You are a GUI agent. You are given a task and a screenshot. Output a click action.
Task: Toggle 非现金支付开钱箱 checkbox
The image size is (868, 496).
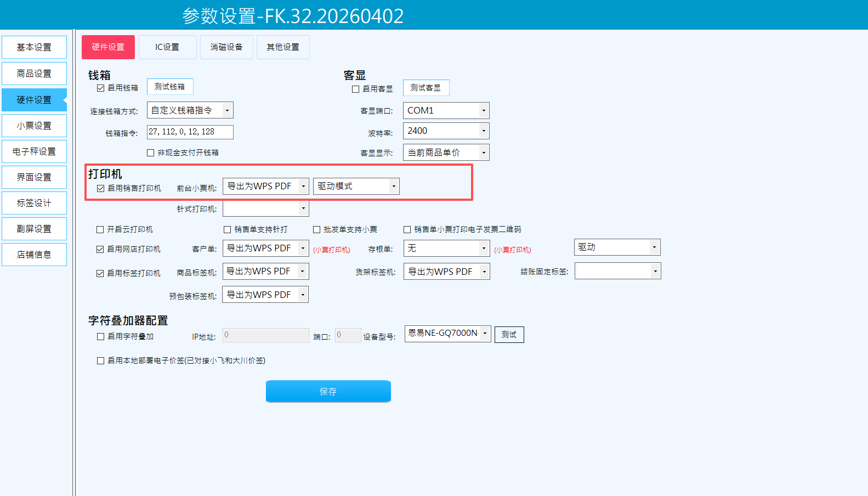[x=150, y=153]
